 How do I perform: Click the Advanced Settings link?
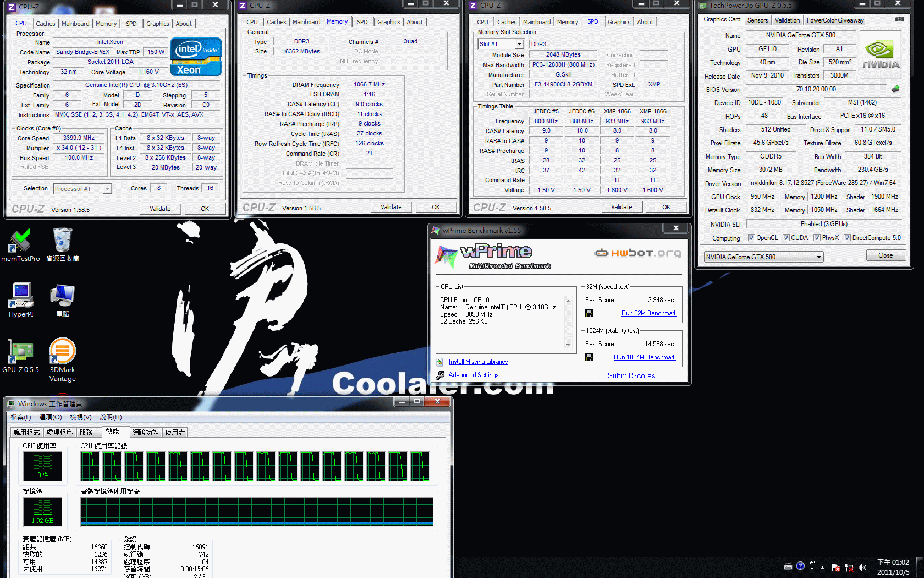(474, 375)
